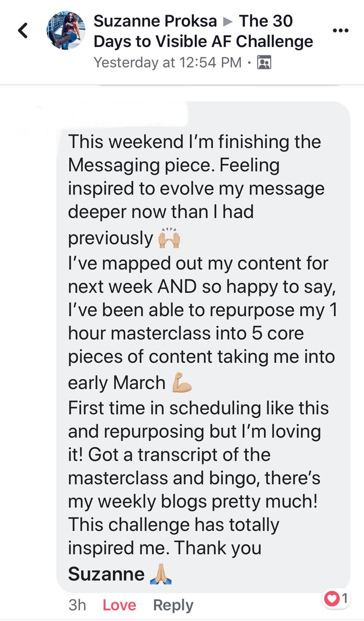Go back using the left chevron arrow

[23, 31]
